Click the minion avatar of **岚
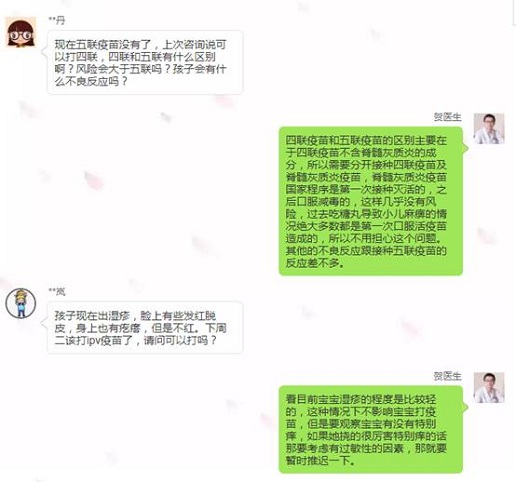Viewport: 516px width, 482px height. 21,303
